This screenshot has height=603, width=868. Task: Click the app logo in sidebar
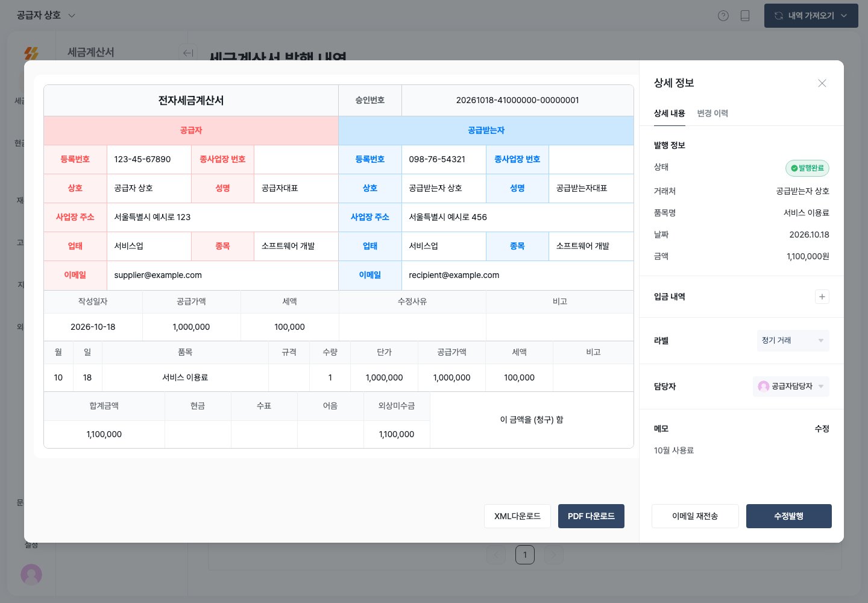pos(31,54)
